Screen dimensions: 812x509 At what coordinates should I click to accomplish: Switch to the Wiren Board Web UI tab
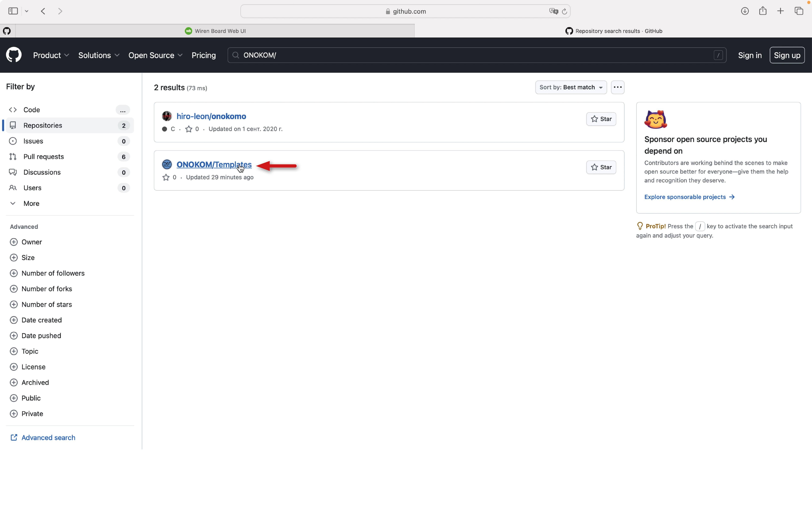215,31
